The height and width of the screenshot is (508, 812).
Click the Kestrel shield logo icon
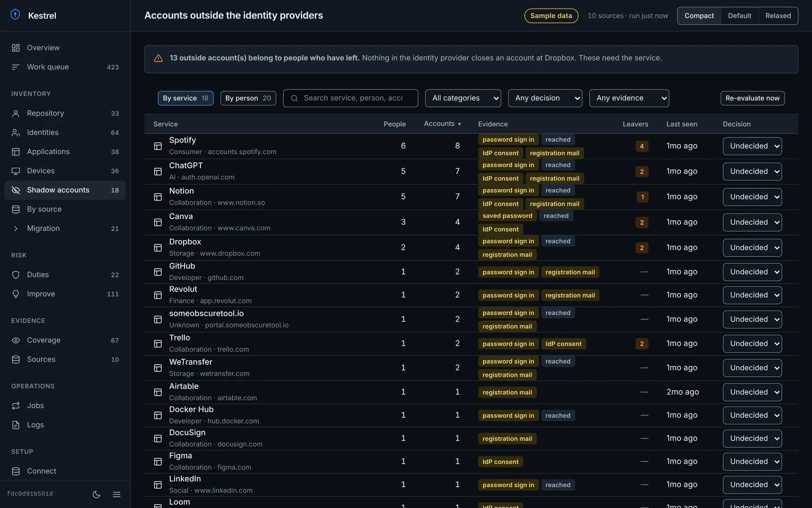click(15, 14)
